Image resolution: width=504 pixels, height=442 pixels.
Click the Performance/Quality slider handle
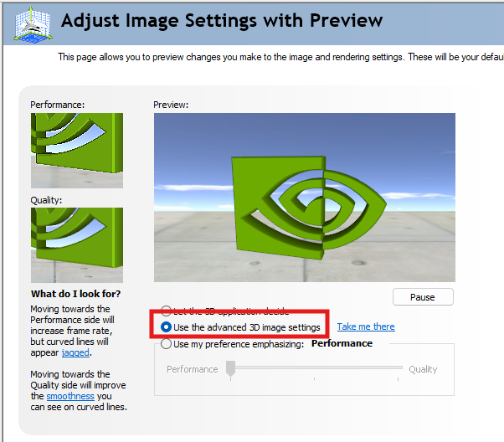coord(230,368)
